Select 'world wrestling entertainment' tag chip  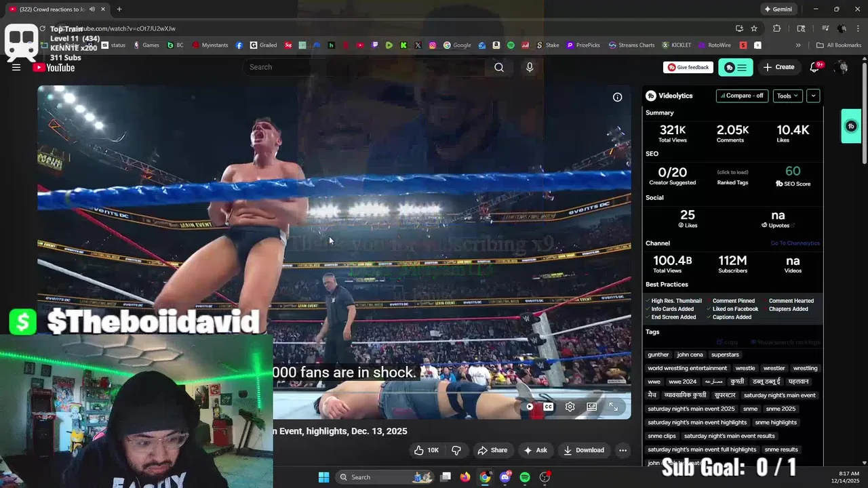click(x=687, y=368)
